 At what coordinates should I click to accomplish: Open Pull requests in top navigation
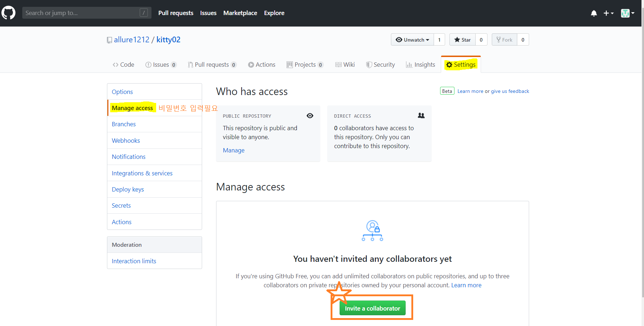pos(176,13)
